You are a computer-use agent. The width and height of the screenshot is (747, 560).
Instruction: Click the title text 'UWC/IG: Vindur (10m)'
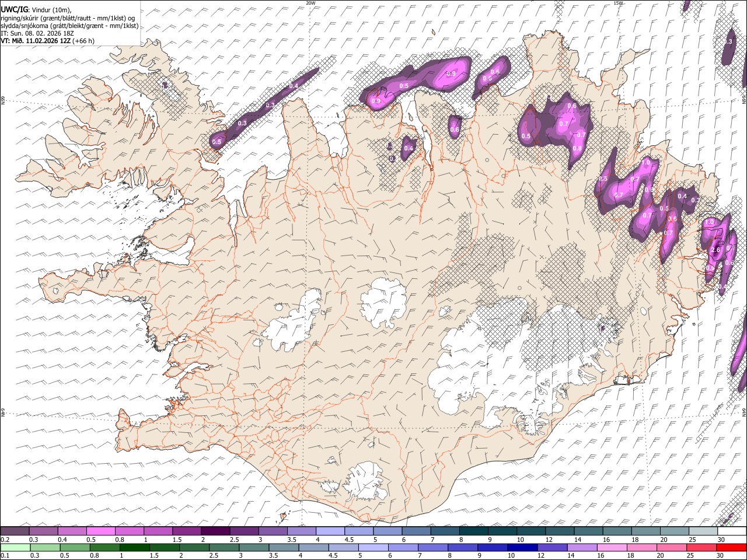coord(36,9)
